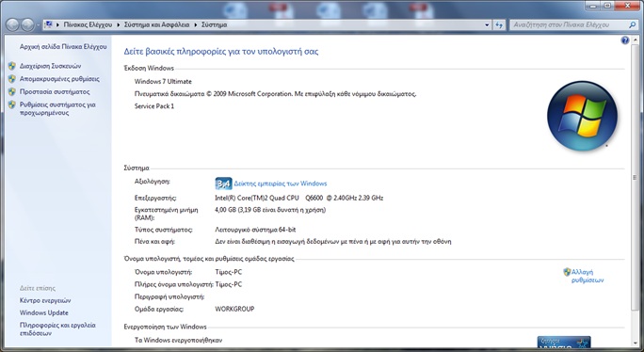
Task: Click the search magnifier icon
Action: click(632, 24)
